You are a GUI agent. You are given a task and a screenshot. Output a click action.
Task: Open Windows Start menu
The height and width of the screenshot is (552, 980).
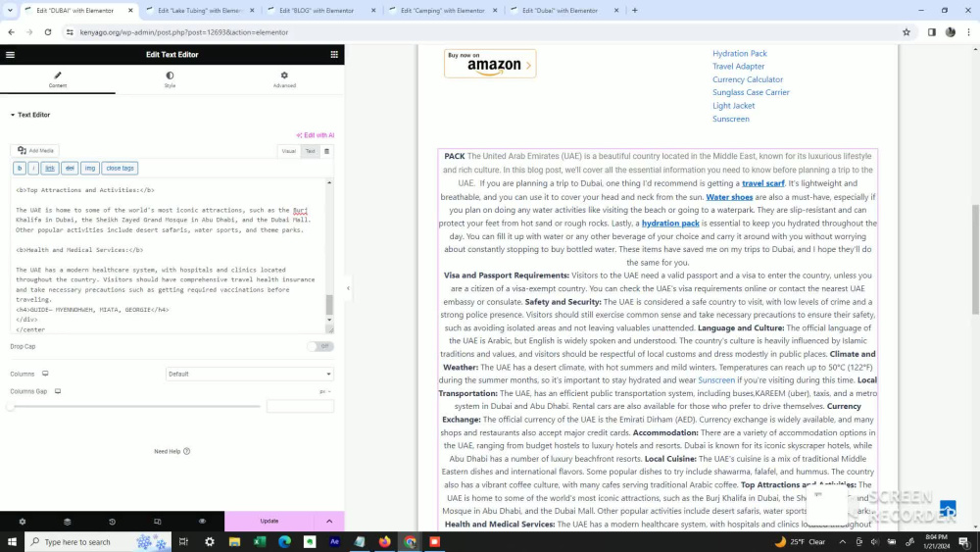(x=12, y=542)
